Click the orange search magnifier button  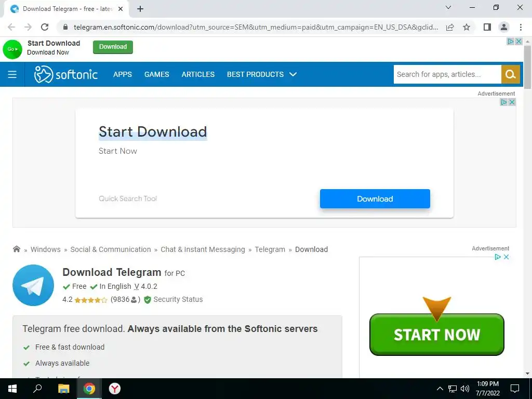510,74
